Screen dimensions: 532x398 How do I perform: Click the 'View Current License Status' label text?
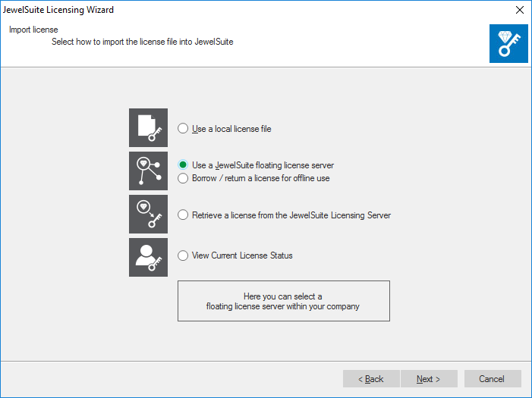242,256
